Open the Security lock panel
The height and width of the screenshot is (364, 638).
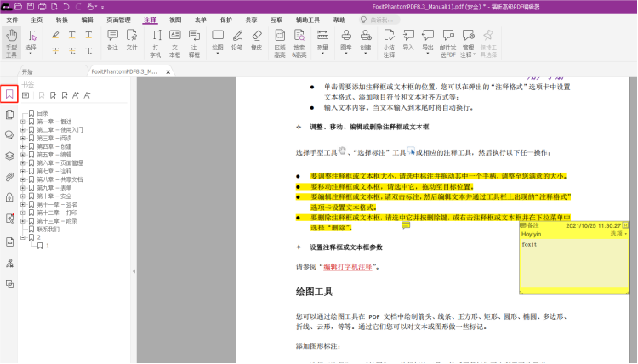click(x=9, y=197)
